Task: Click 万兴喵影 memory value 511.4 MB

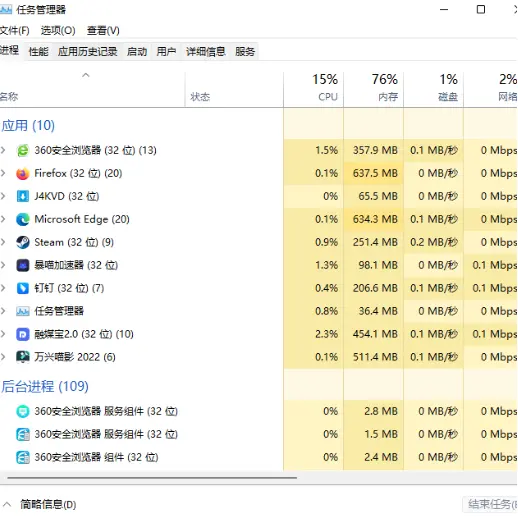Action: [x=375, y=357]
